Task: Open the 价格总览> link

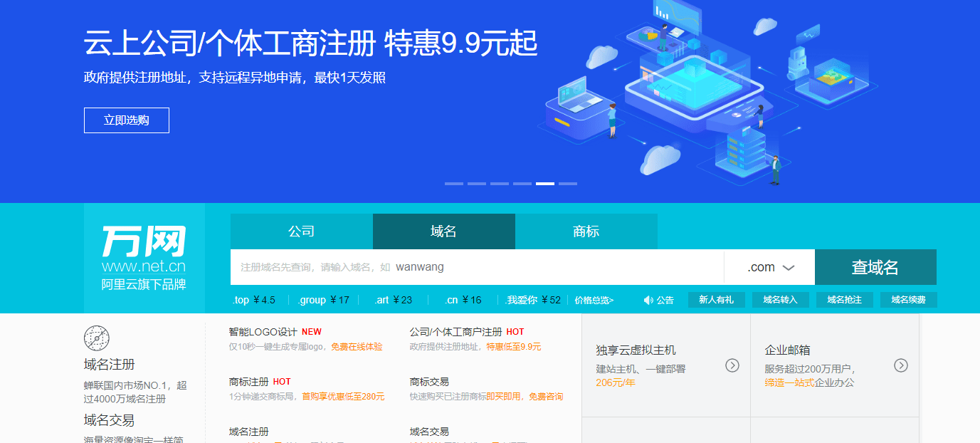Action: [594, 301]
